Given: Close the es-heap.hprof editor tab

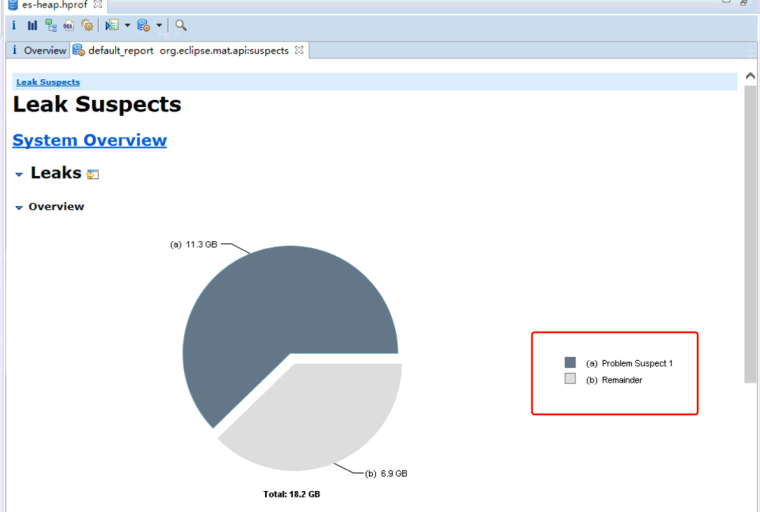Looking at the screenshot, I should pos(98,4).
